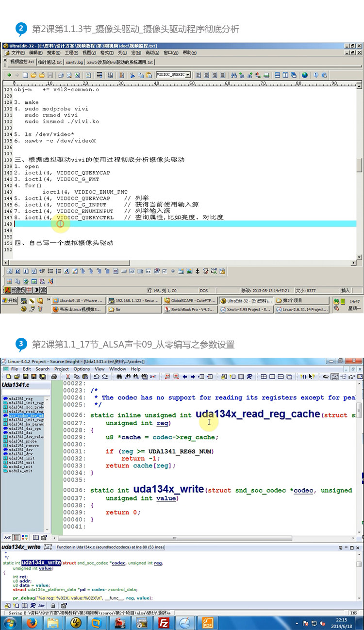Viewport: 364px width, 630px height.
Task: Click the 开始 Start button on XP taskbar
Action: click(x=9, y=301)
